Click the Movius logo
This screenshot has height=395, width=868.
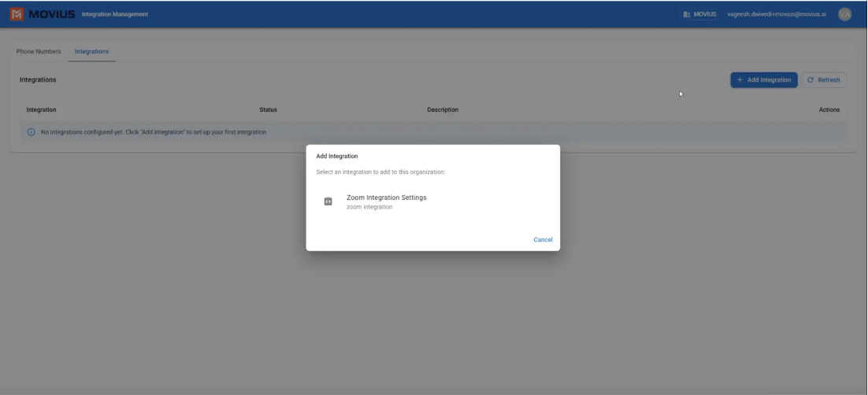pos(43,14)
